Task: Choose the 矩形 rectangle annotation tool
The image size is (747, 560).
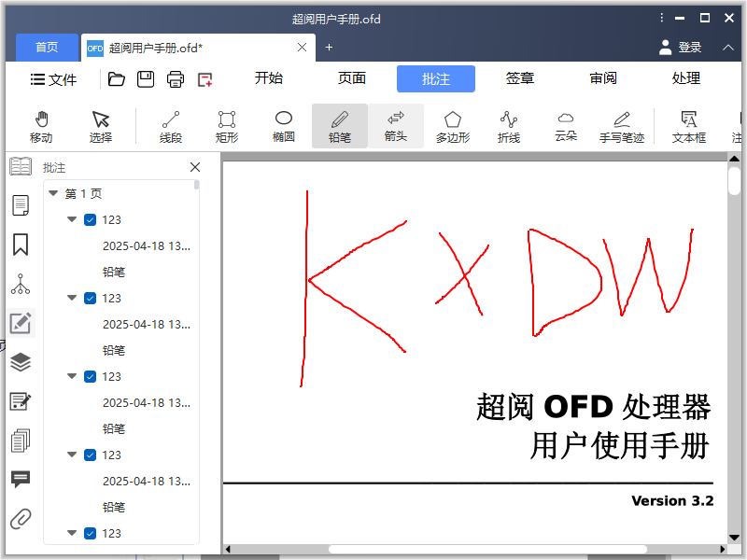Action: click(227, 127)
